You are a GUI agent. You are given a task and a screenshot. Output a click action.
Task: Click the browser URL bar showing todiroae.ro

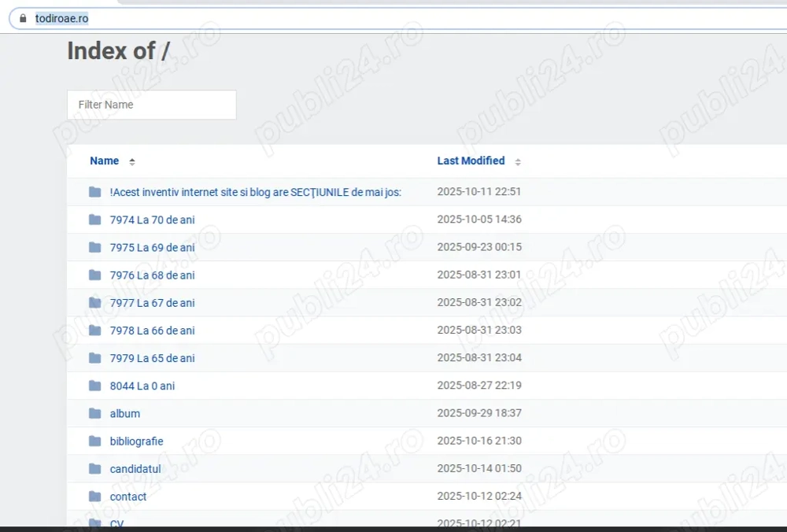click(x=62, y=17)
